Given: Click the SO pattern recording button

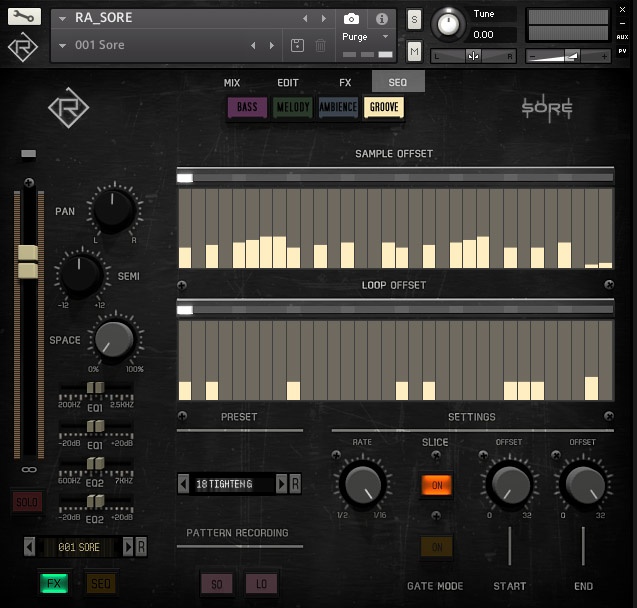Looking at the screenshot, I should [217, 584].
